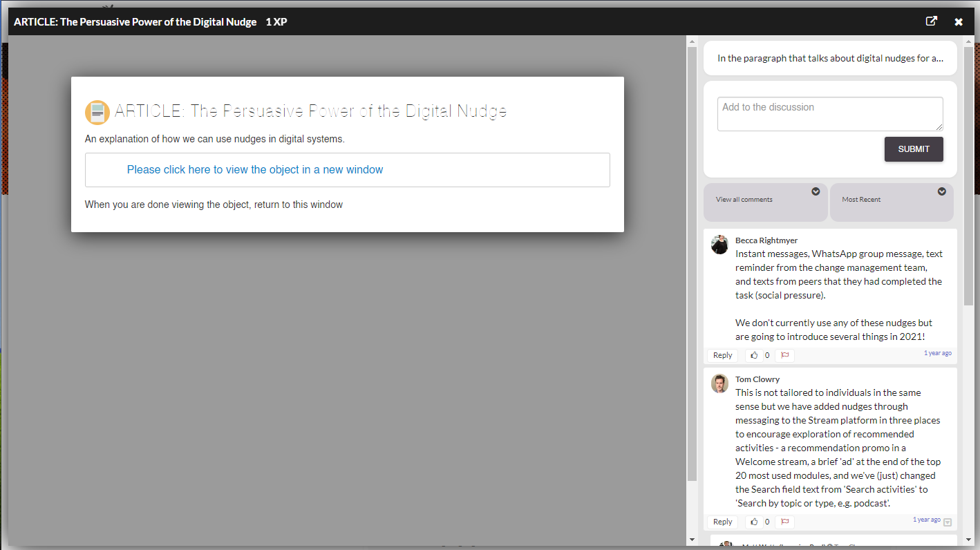Focus the 'Add to the discussion' text box

coord(829,114)
